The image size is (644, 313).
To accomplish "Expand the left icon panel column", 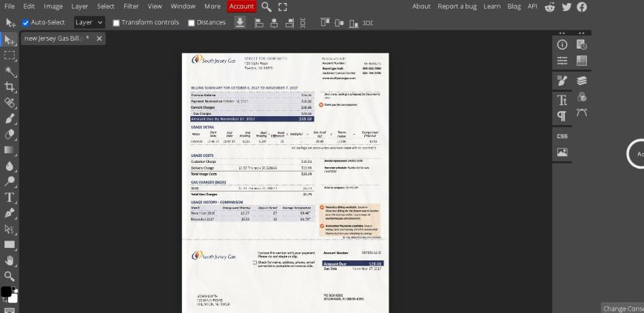I will 563,33.
